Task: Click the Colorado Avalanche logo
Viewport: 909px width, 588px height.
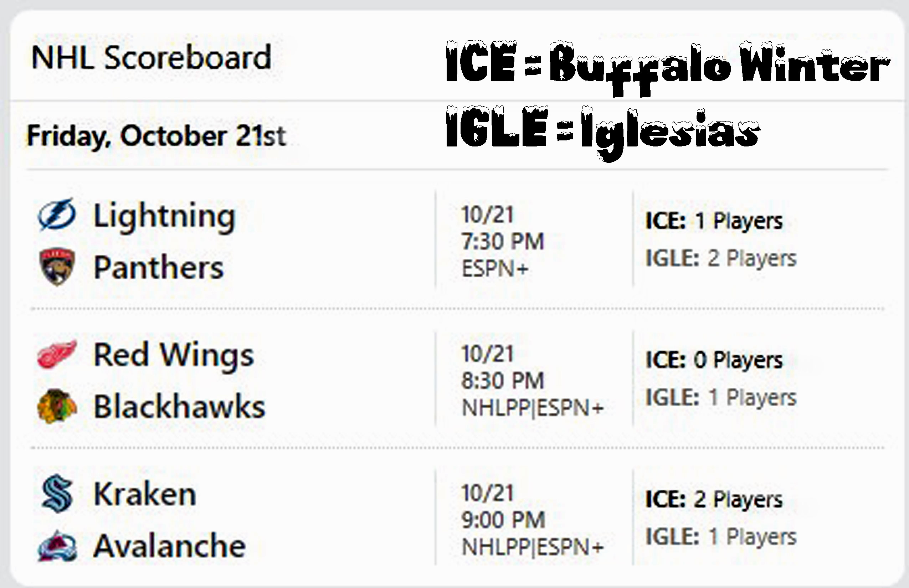Action: [57, 546]
